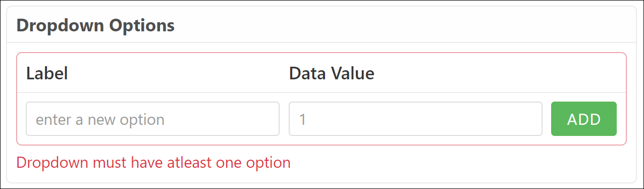Focus the 'enter a new option' field
Image resolution: width=644 pixels, height=189 pixels.
point(152,119)
